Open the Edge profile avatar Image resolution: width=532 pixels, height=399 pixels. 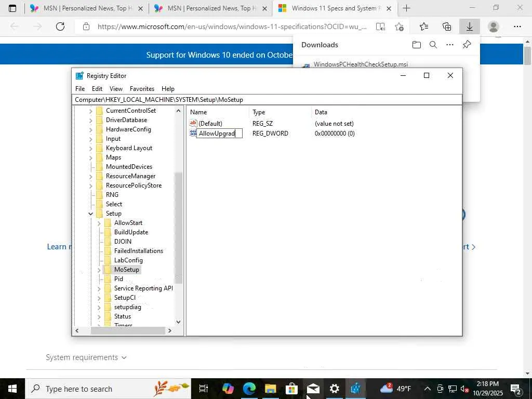(x=494, y=26)
